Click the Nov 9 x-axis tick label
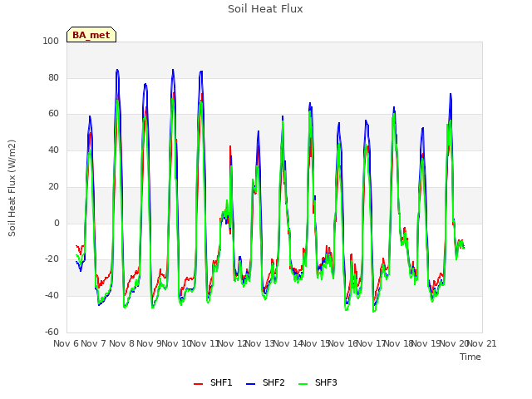This screenshot has width=532, height=399. pos(150,343)
